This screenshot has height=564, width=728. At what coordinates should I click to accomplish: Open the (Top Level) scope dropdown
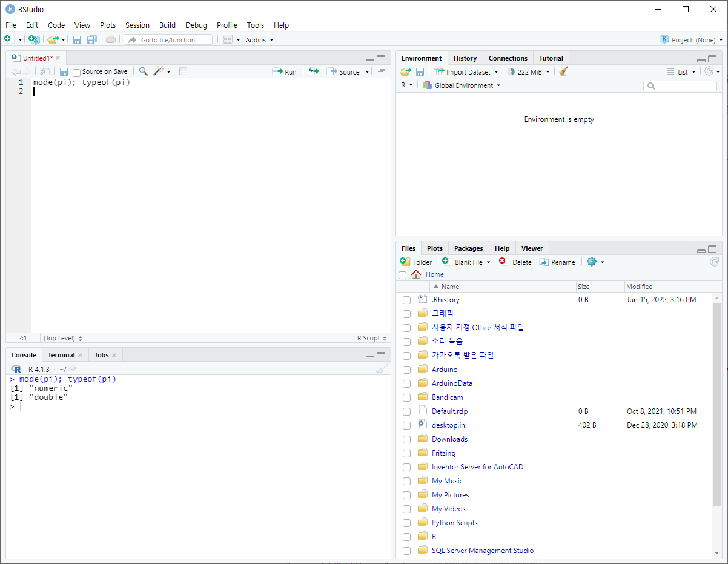click(63, 338)
